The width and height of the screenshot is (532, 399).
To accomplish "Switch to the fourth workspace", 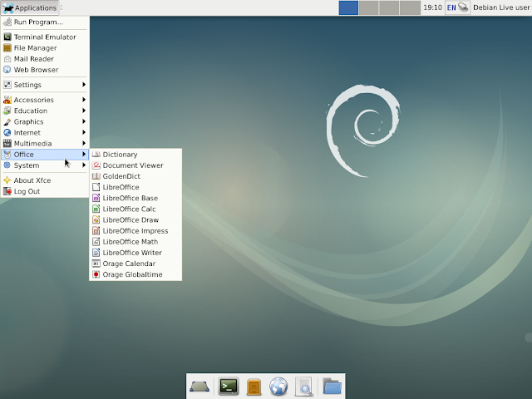I will coord(410,7).
